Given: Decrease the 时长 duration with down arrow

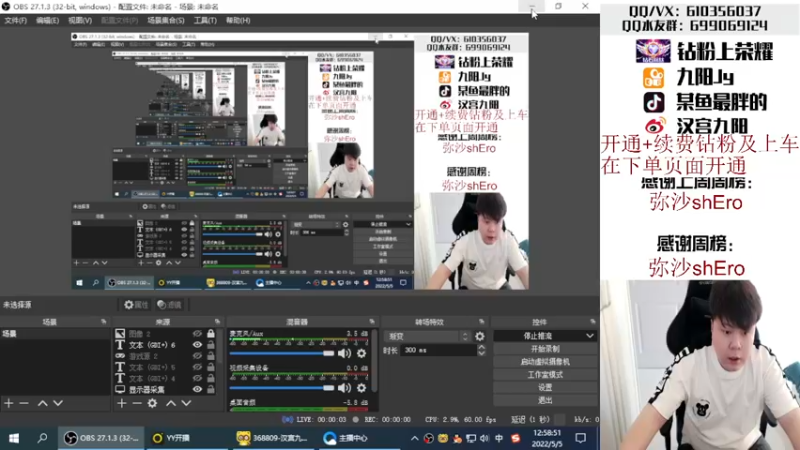Looking at the screenshot, I should (481, 353).
